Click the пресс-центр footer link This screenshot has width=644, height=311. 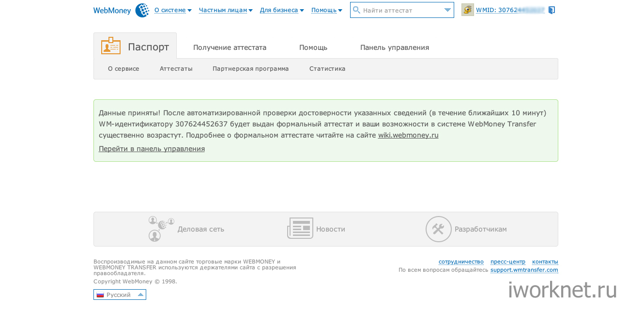[508, 262]
